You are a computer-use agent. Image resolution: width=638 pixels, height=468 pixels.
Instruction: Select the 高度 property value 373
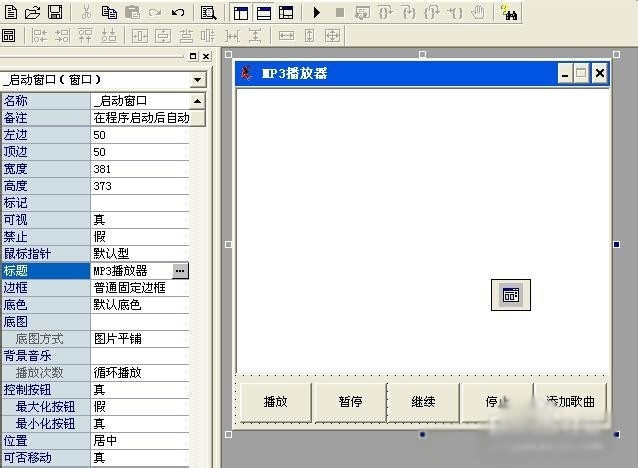(x=140, y=186)
